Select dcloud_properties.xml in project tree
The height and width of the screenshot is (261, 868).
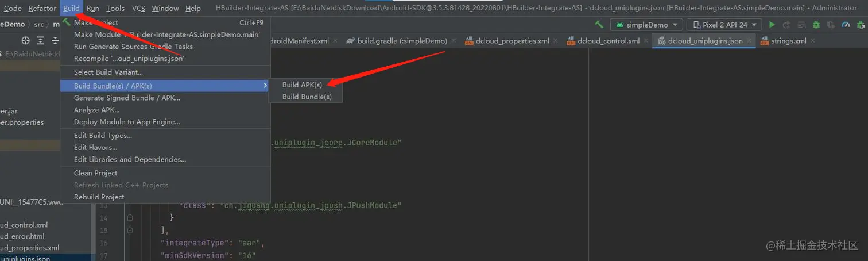pos(30,248)
